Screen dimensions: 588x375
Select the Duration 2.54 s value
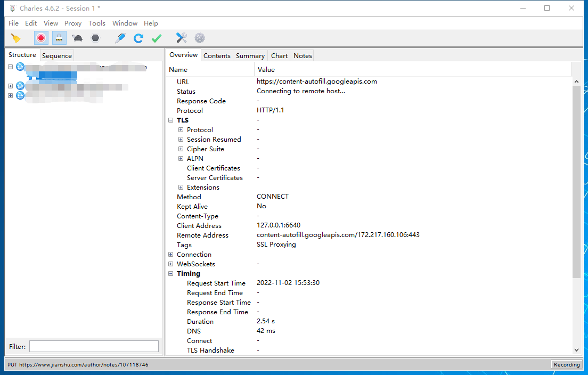265,321
